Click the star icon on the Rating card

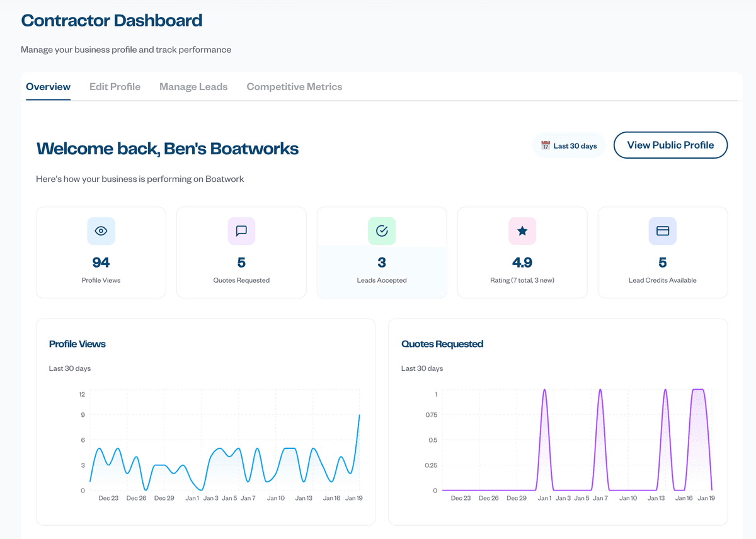click(522, 231)
